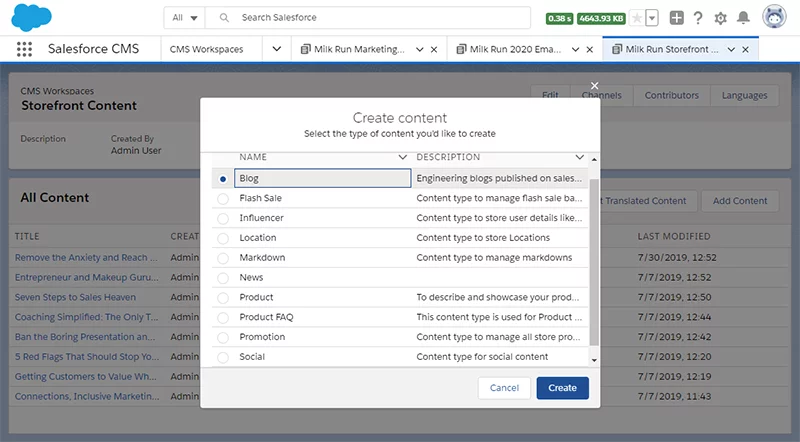This screenshot has height=442, width=800.
Task: Click the TITLE column header
Action: coord(27,236)
